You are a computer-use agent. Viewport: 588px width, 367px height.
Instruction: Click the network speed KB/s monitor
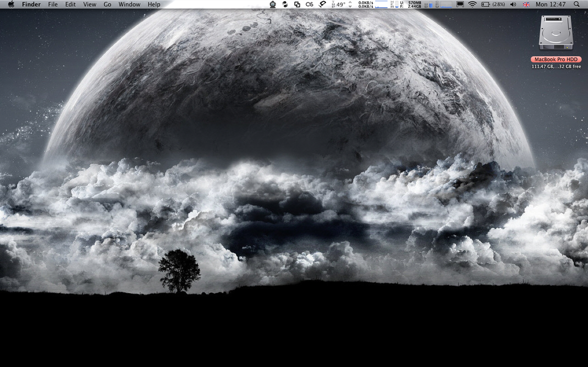click(x=373, y=4)
